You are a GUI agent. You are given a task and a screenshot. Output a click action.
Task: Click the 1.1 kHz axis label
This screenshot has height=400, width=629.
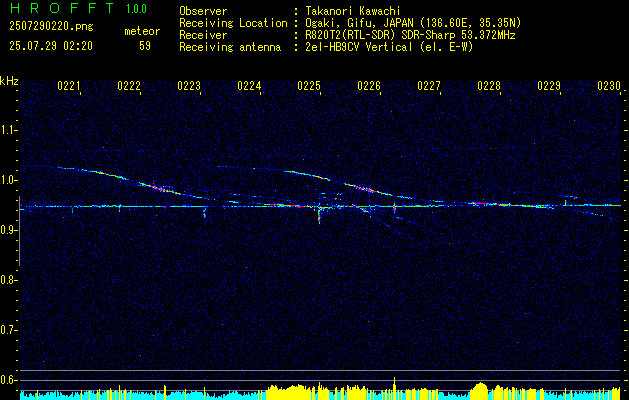coord(8,130)
